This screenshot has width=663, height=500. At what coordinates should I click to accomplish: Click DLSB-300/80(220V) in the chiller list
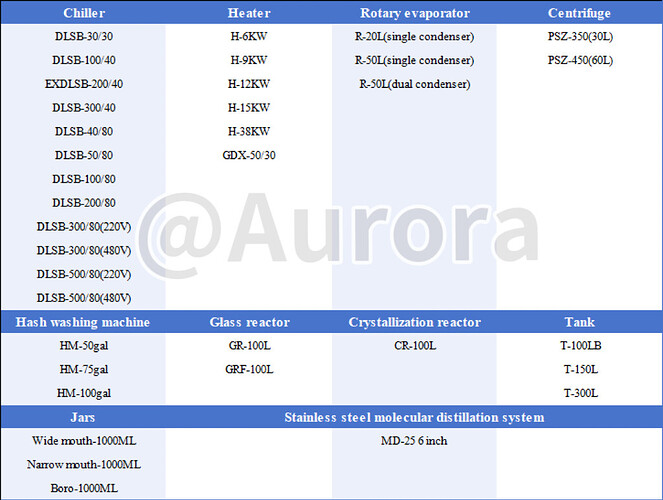(84, 226)
